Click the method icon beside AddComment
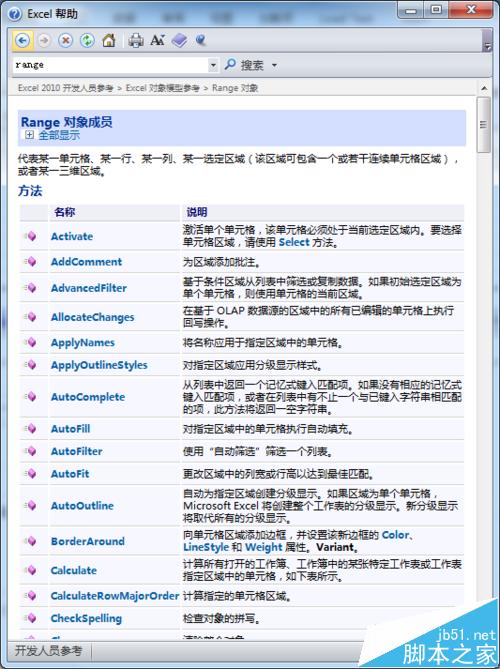The width and height of the screenshot is (500, 669). (x=31, y=262)
